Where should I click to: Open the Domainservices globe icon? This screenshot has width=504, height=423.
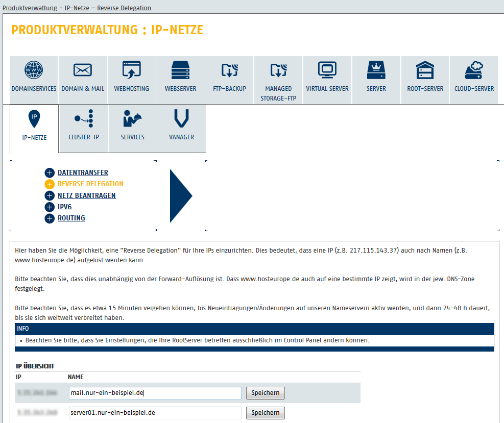click(x=34, y=70)
